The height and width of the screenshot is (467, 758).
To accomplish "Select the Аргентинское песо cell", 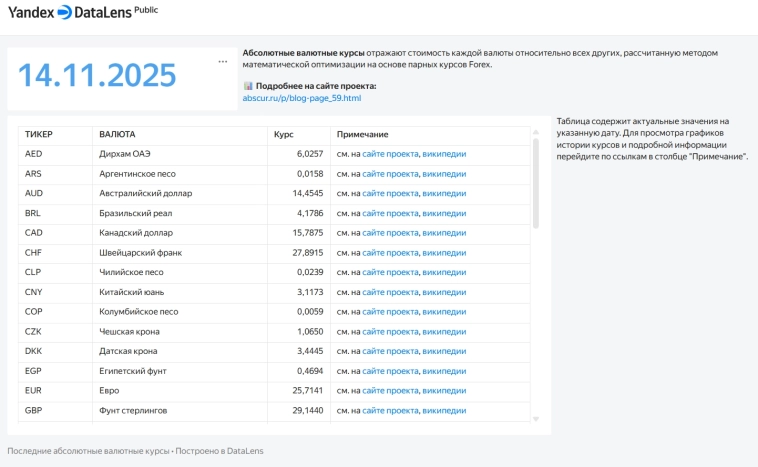I will [x=180, y=174].
